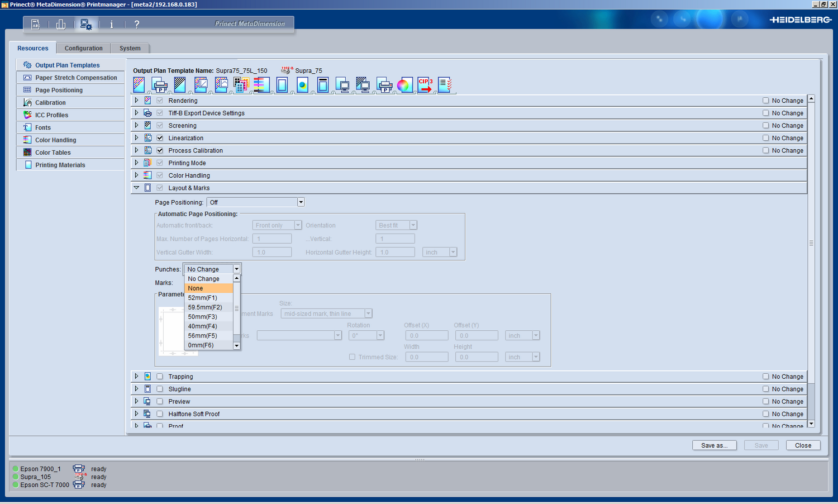The image size is (838, 504).
Task: Uncheck the Linearization enable checkbox
Action: coord(160,138)
